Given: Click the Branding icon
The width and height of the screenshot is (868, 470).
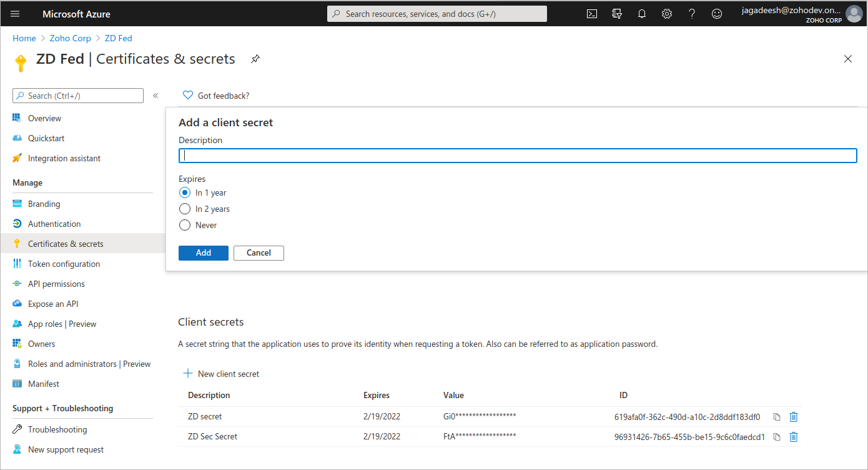Looking at the screenshot, I should click(17, 204).
